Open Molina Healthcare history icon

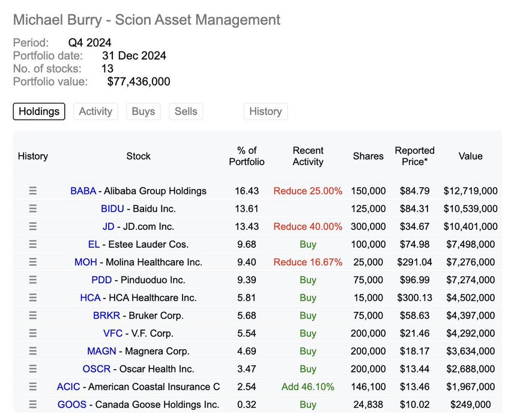[33, 262]
